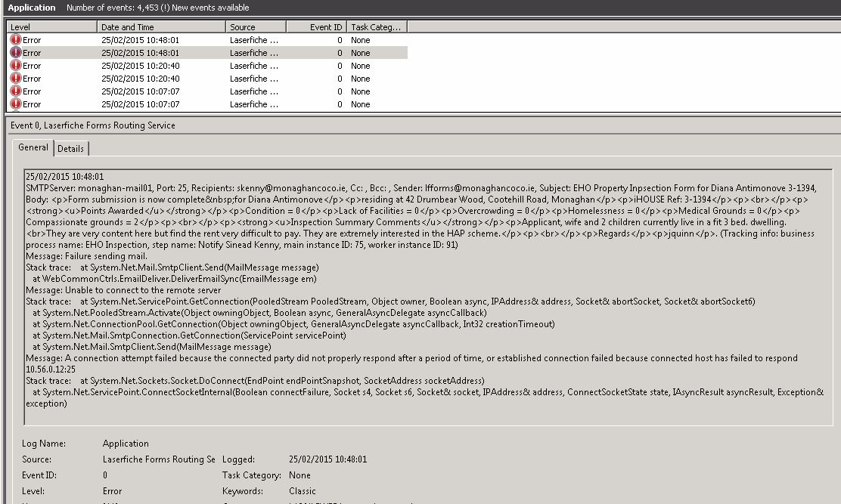This screenshot has width=841, height=504.
Task: Click inside the event description text box
Action: pos(428,297)
